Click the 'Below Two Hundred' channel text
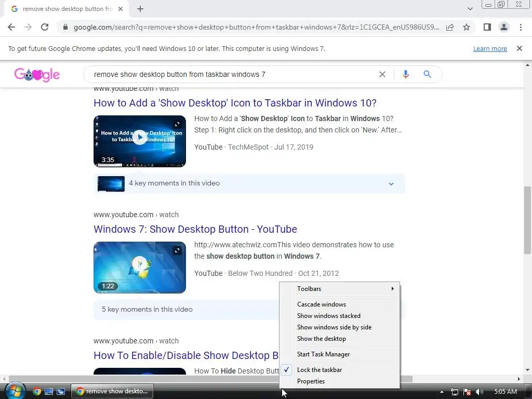532x399 pixels. pos(260,273)
